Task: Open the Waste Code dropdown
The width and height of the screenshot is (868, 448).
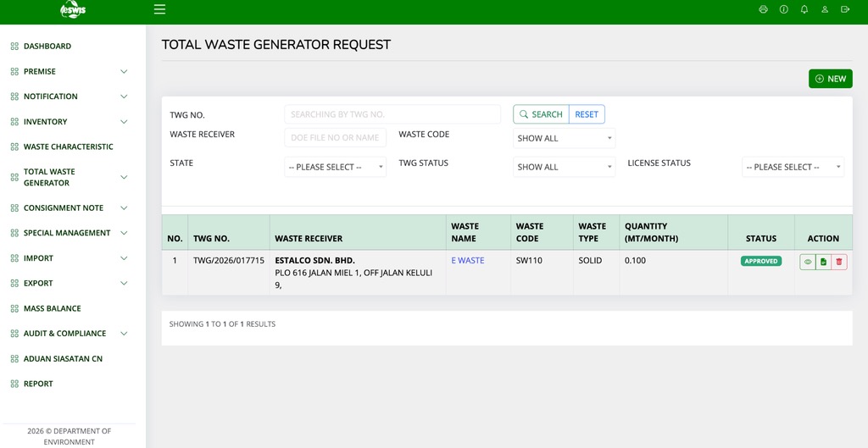Action: point(564,138)
